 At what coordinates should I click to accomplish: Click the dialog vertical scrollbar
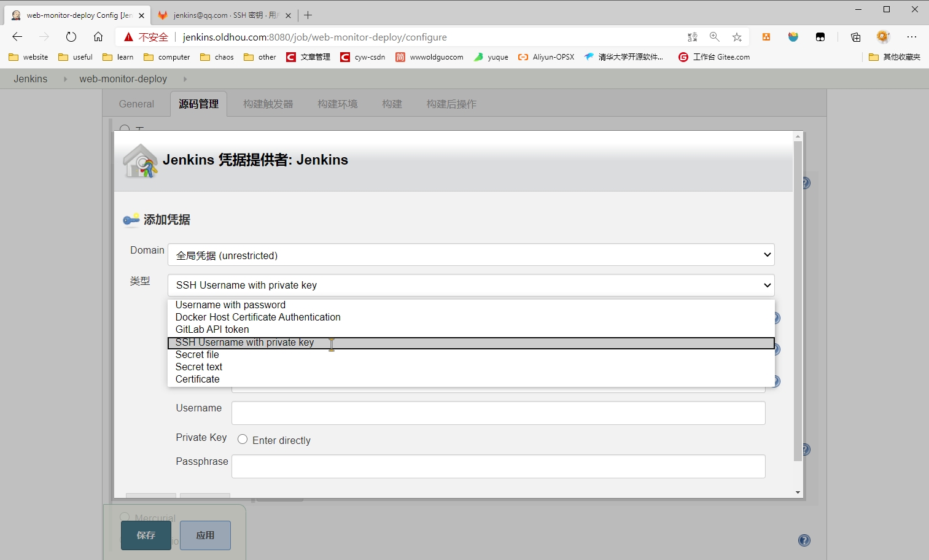[x=798, y=301]
